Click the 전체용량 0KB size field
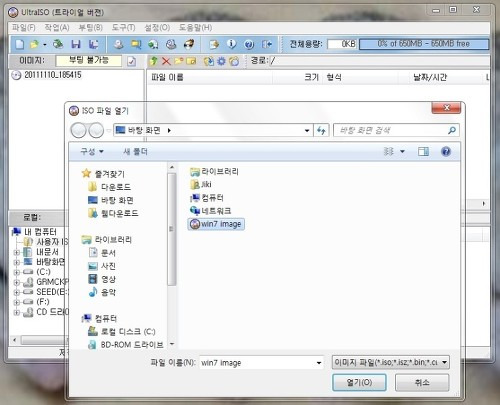500x405 pixels. tap(342, 44)
